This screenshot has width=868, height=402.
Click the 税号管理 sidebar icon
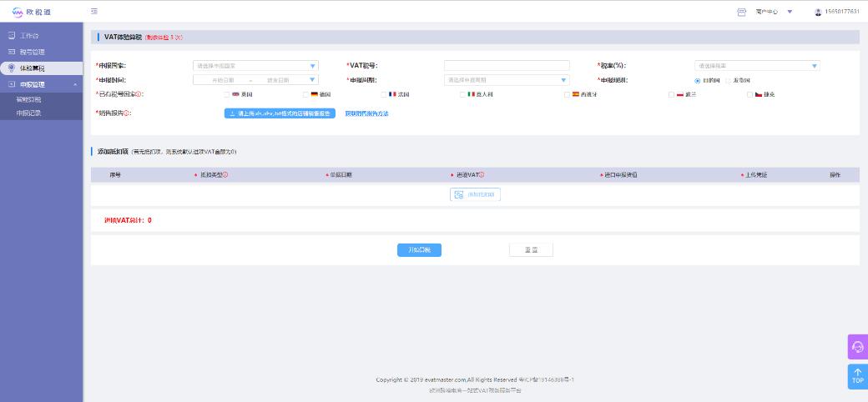pyautogui.click(x=11, y=52)
